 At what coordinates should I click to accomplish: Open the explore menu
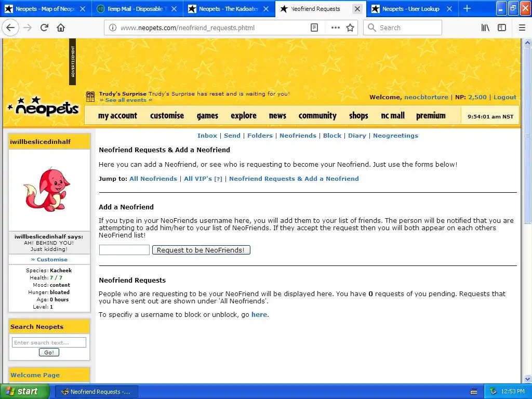(x=244, y=116)
